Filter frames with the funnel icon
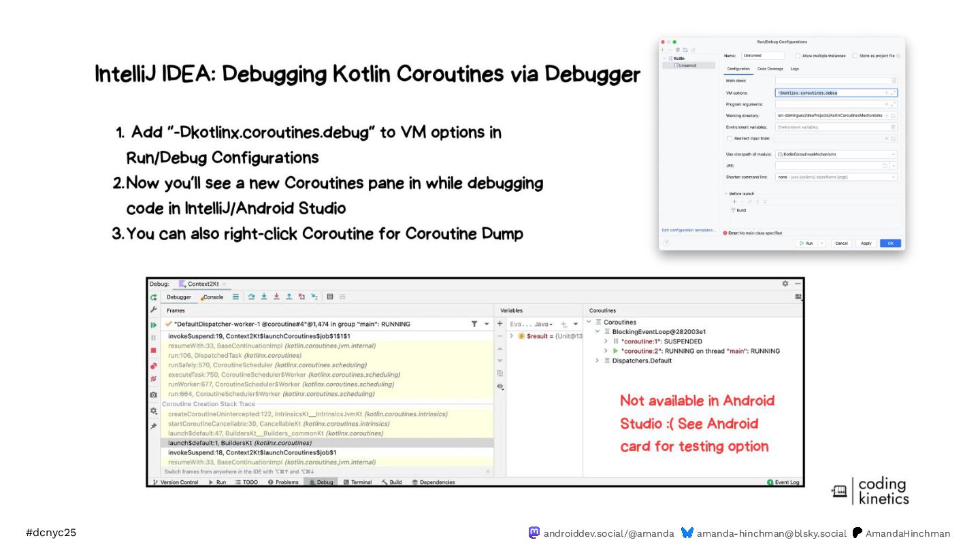Viewport: 980px width, 551px height. [x=474, y=324]
